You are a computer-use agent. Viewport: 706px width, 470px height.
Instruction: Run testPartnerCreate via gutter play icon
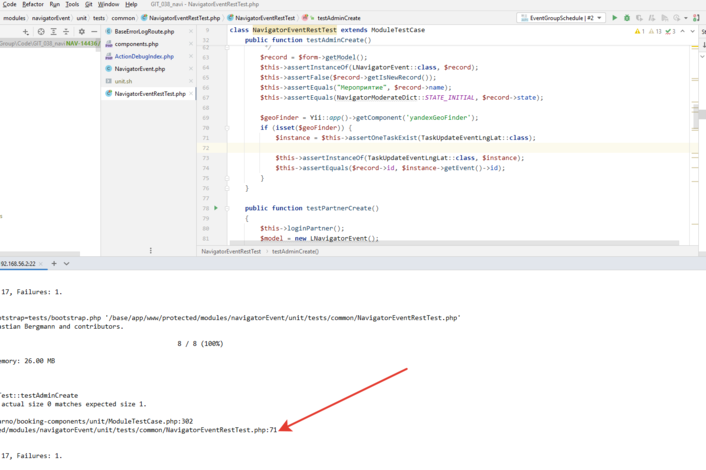(216, 208)
